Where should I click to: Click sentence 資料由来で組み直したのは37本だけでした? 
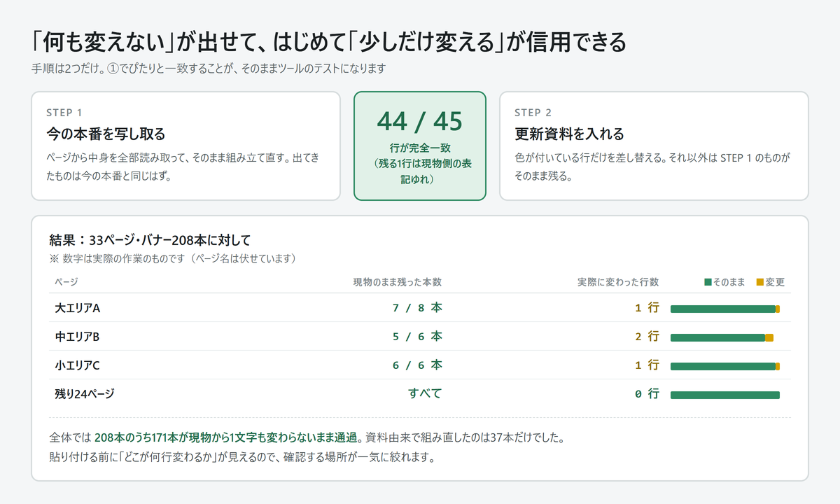[465, 438]
